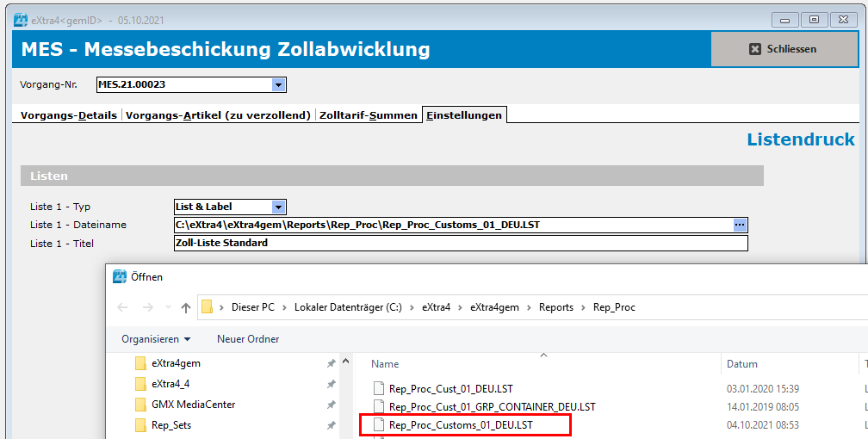This screenshot has height=439, width=868.
Task: Switch to the Vorgangs-Details tab
Action: pos(69,115)
